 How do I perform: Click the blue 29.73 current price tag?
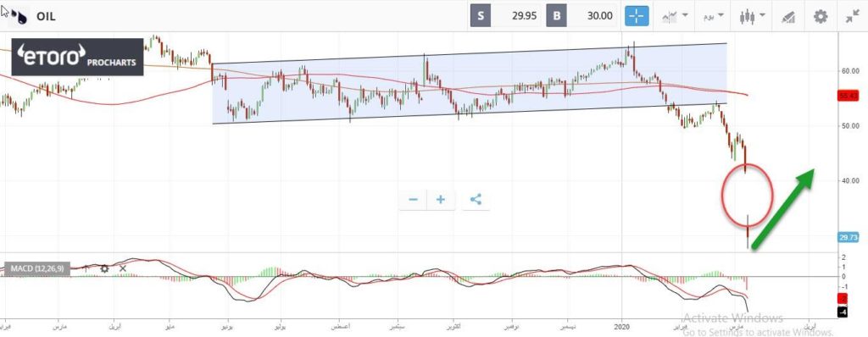point(848,237)
